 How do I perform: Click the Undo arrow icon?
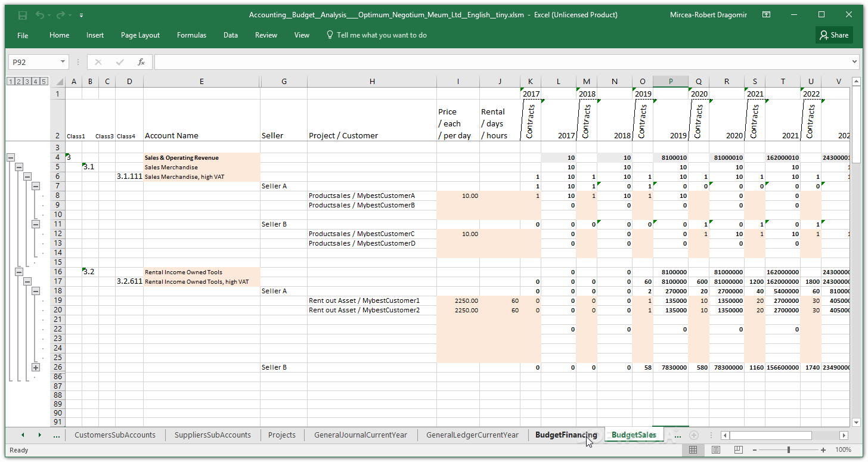click(x=39, y=15)
